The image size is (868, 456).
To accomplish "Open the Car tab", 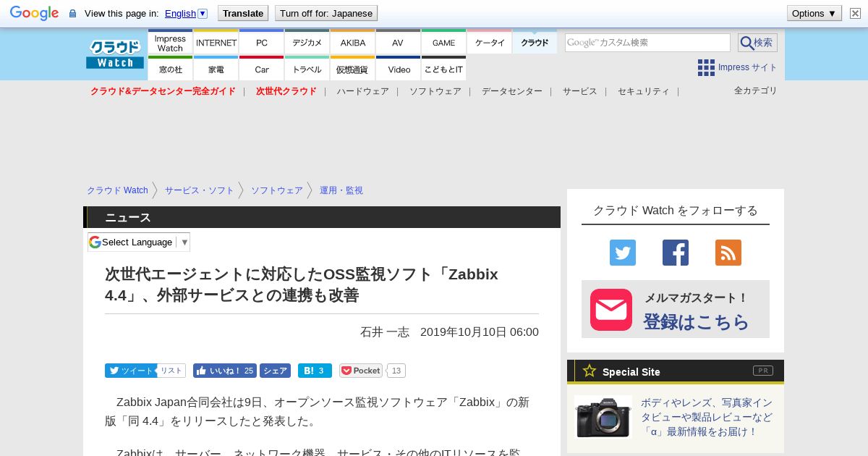I will tap(261, 69).
